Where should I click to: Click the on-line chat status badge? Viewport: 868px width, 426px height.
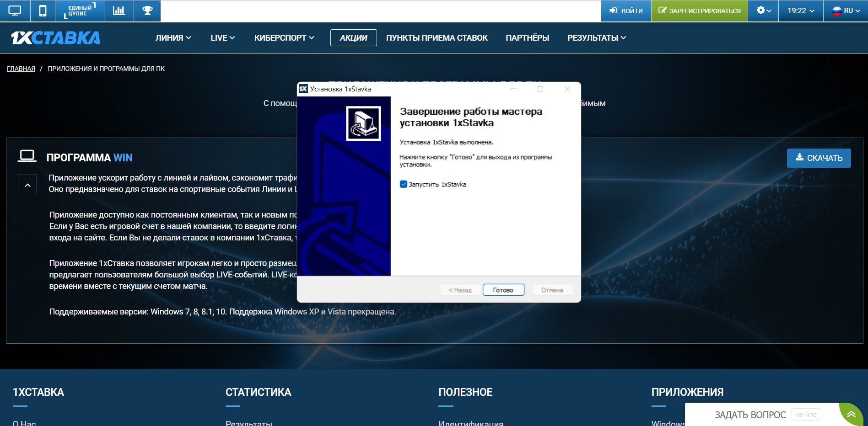(806, 415)
